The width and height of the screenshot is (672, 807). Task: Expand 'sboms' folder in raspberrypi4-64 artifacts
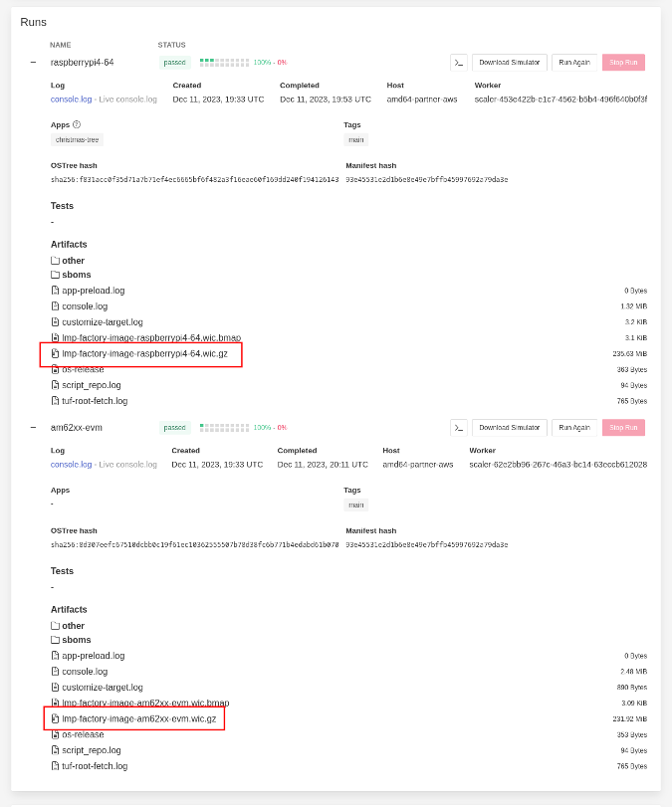[76, 275]
